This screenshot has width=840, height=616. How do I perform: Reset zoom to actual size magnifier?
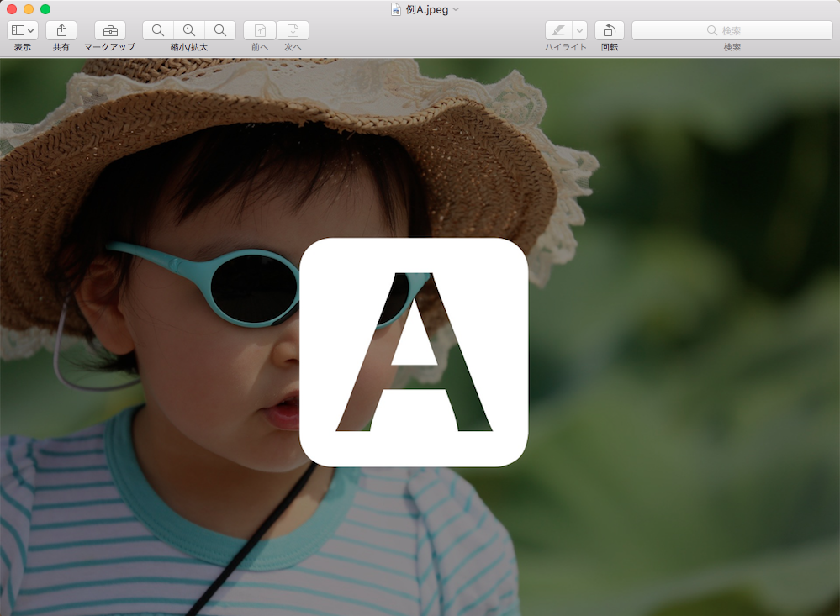[189, 30]
